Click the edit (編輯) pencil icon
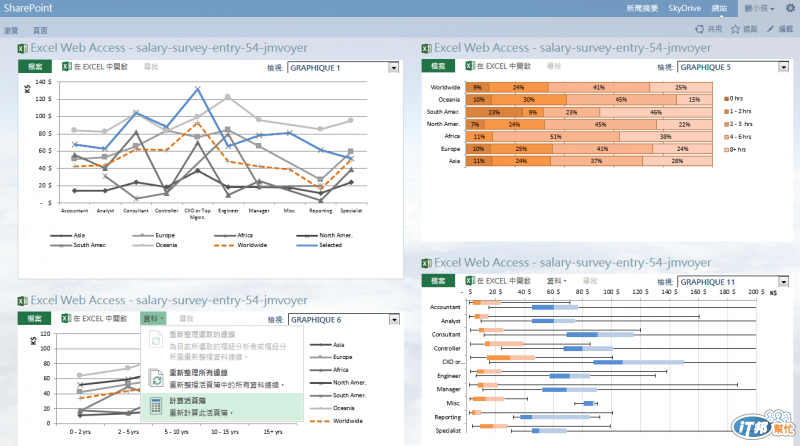This screenshot has width=800, height=446. click(770, 29)
